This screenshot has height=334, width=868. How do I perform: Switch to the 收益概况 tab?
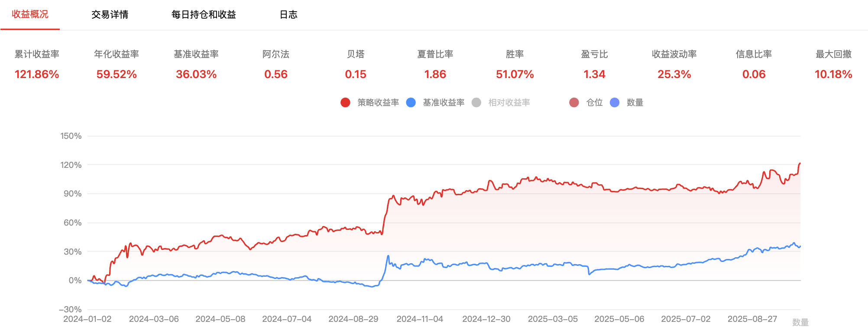point(30,15)
